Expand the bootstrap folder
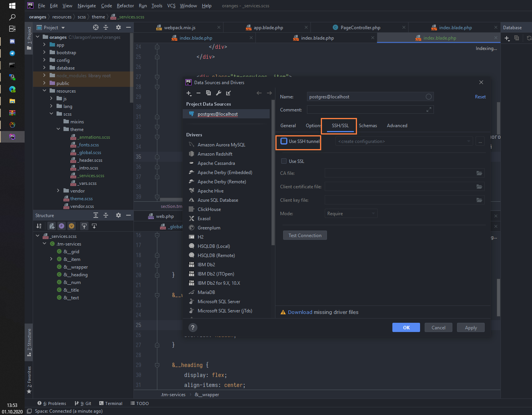This screenshot has height=415, width=532. 44,52
